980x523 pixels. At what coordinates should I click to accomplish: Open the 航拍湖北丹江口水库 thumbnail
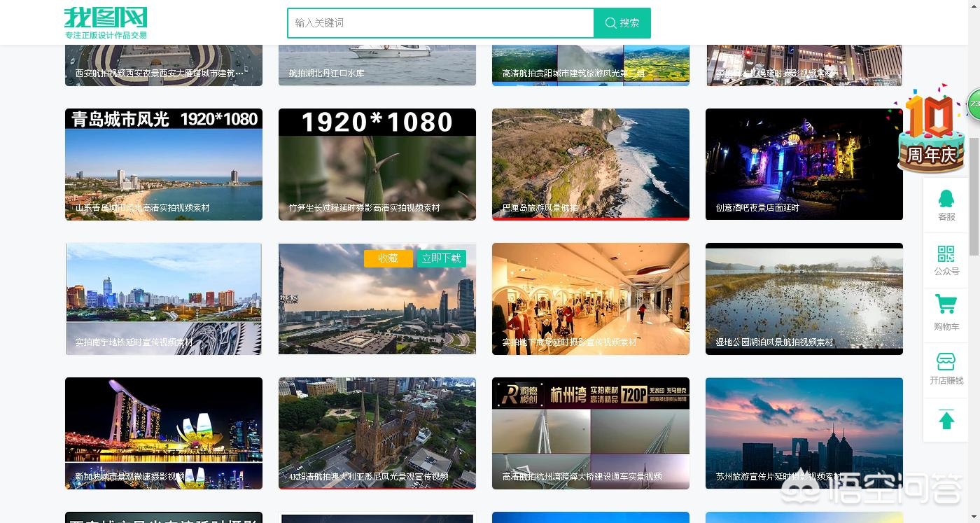click(x=377, y=66)
